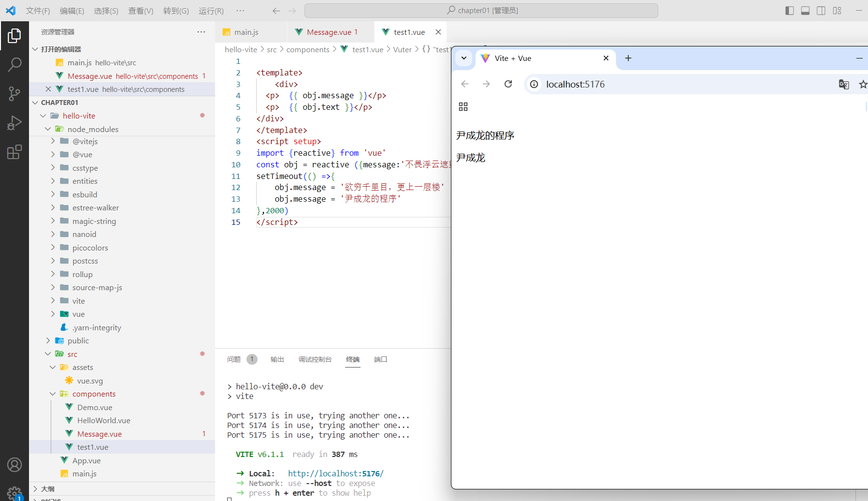Expand the public folder

coord(48,340)
